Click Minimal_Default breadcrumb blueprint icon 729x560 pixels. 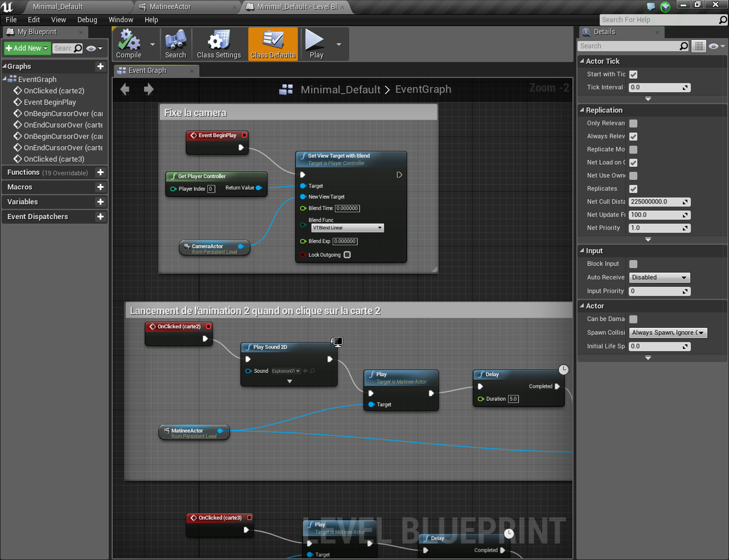[x=286, y=89]
